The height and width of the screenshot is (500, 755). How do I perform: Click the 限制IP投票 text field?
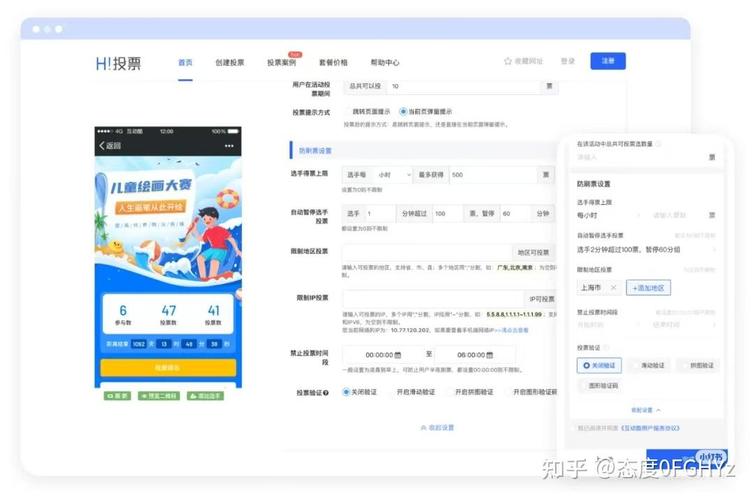pyautogui.click(x=433, y=299)
